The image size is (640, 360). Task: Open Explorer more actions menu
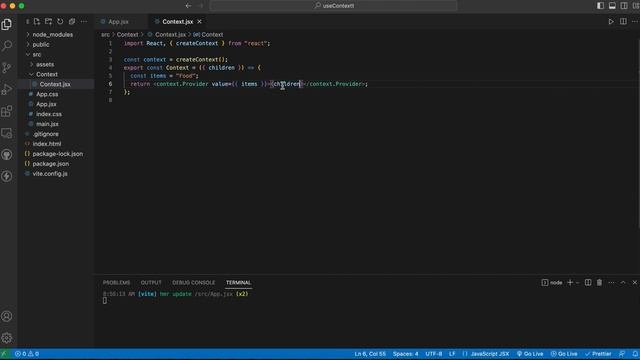(84, 22)
